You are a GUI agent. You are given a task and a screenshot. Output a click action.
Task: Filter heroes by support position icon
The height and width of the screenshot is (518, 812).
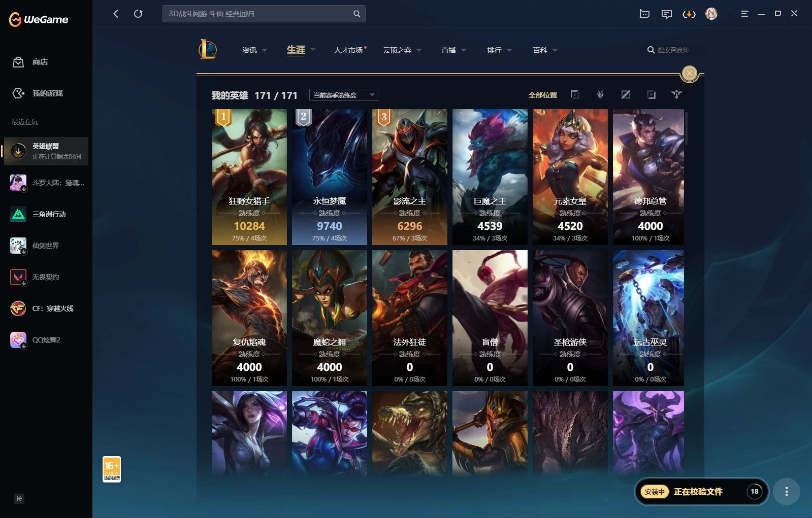tap(676, 95)
